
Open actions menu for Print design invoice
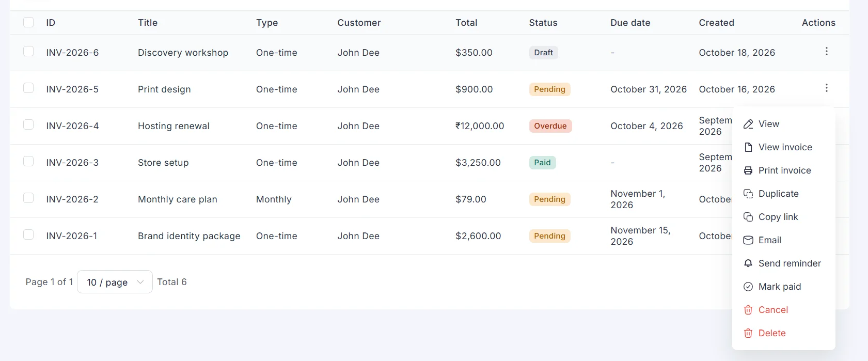click(x=826, y=88)
